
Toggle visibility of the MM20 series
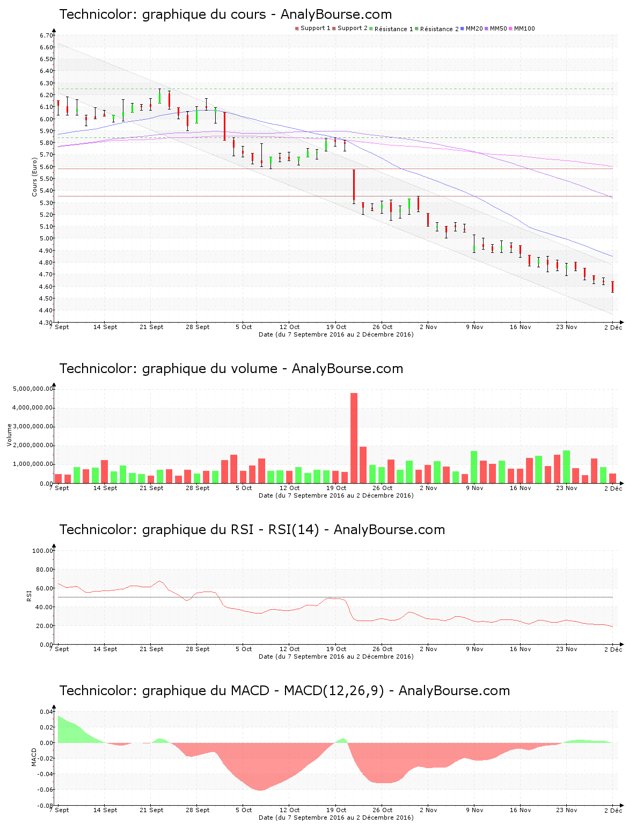pyautogui.click(x=462, y=28)
